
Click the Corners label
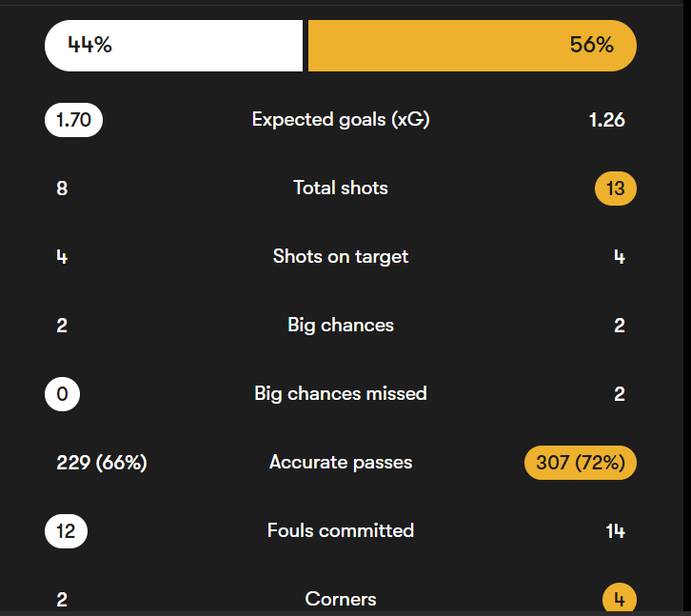(x=341, y=599)
